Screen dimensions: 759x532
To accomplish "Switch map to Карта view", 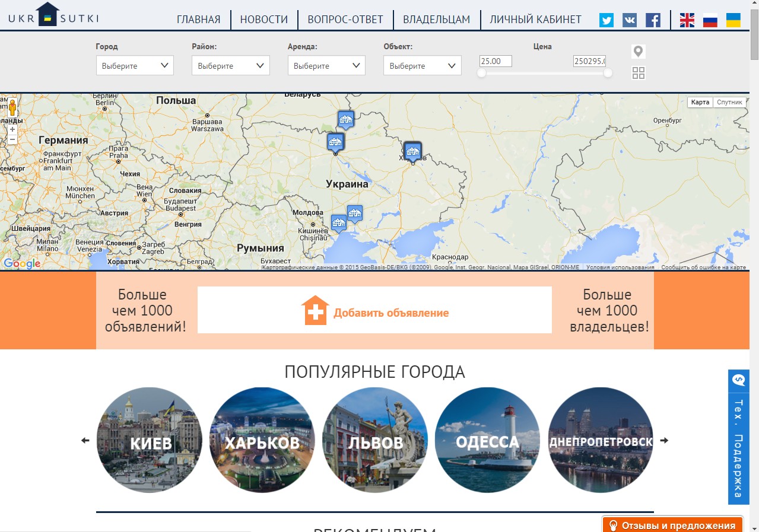I will click(700, 102).
